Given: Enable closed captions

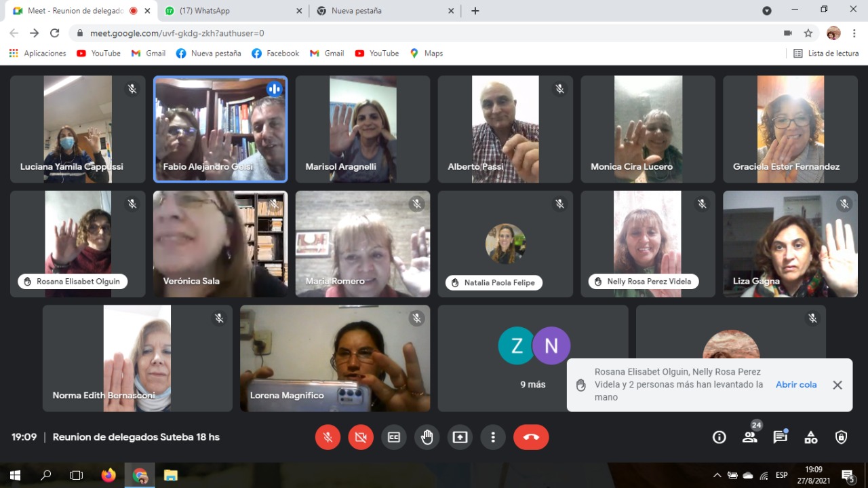Looking at the screenshot, I should pyautogui.click(x=394, y=438).
